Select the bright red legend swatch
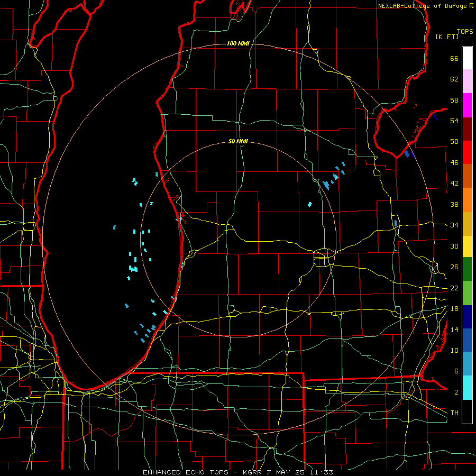476x476 pixels. (x=467, y=152)
